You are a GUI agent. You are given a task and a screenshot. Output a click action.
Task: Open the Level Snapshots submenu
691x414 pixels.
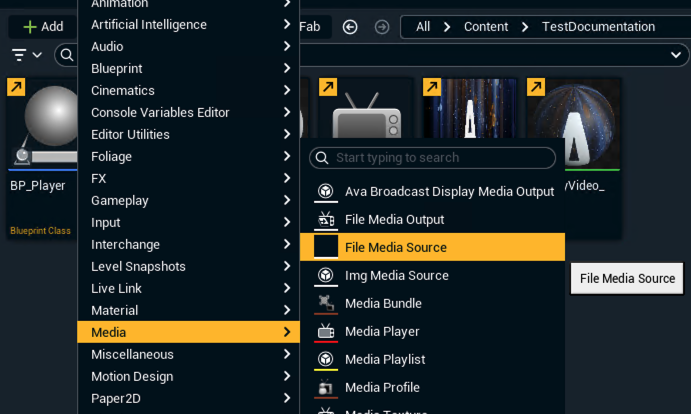[189, 266]
